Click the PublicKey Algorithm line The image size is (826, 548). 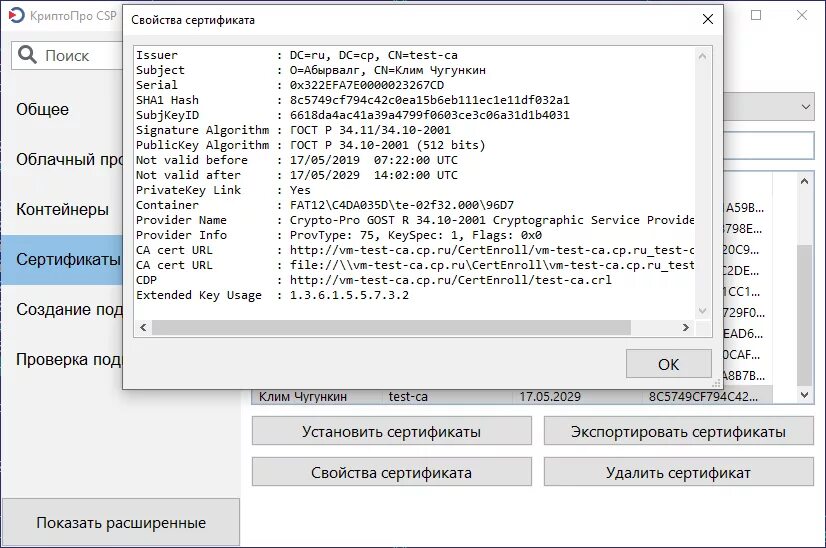[311, 145]
